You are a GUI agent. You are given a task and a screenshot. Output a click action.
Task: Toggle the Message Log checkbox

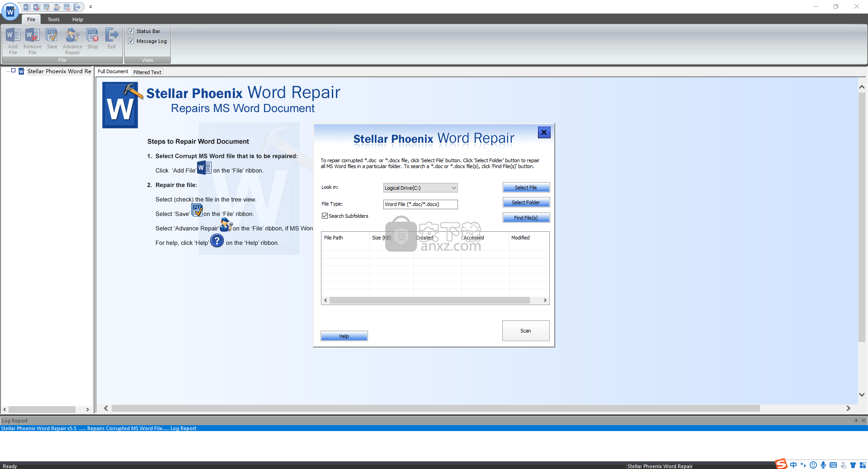[x=131, y=41]
